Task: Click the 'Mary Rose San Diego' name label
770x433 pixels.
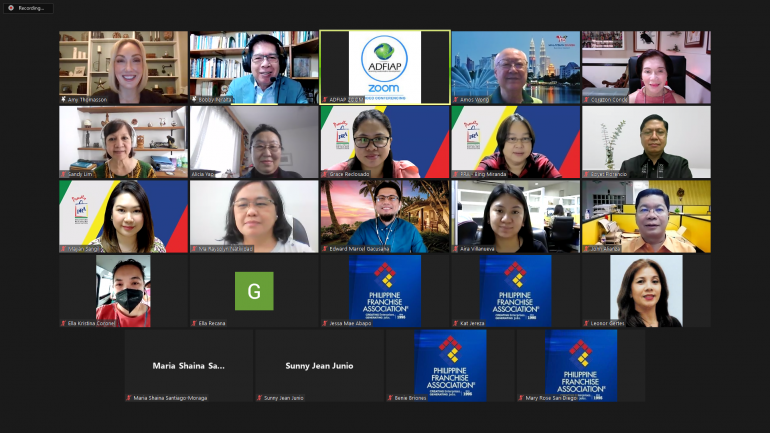Action: coord(551,398)
